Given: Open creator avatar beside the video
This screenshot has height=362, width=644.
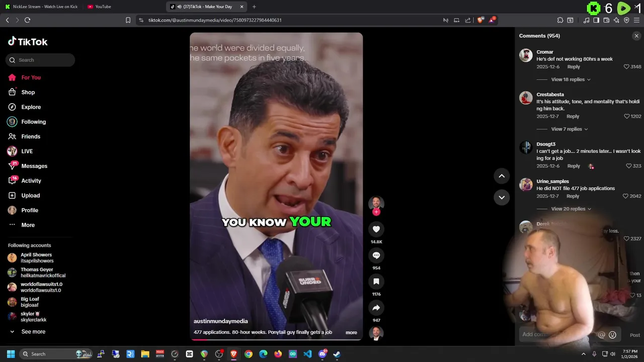Looking at the screenshot, I should pyautogui.click(x=376, y=203).
